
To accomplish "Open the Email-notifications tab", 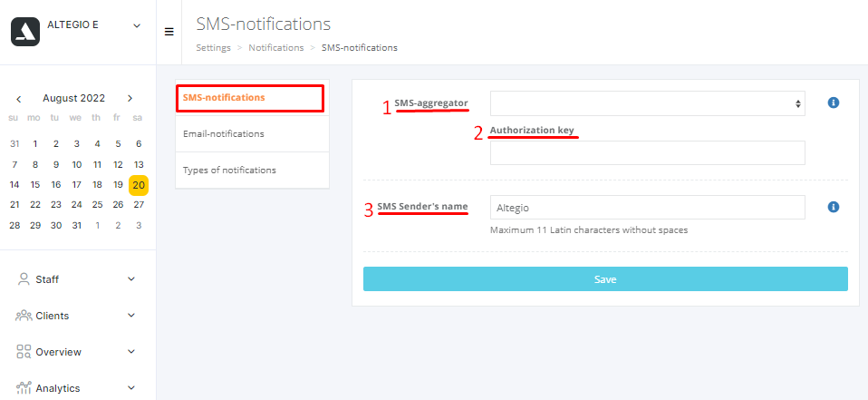I will [x=224, y=133].
